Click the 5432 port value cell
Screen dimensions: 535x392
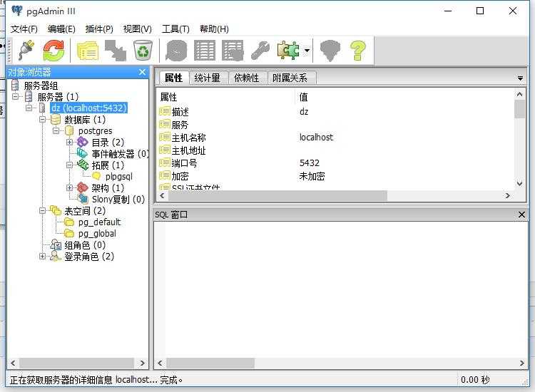[309, 163]
